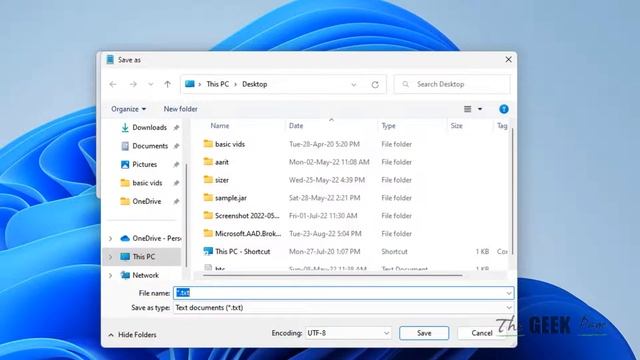Click the vertical scrollbar of file list

[512, 192]
